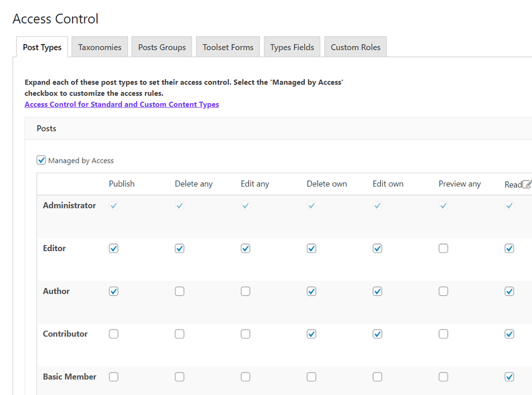Viewport: 532px width, 395px height.
Task: Switch to the Post Types tab
Action: [x=42, y=47]
